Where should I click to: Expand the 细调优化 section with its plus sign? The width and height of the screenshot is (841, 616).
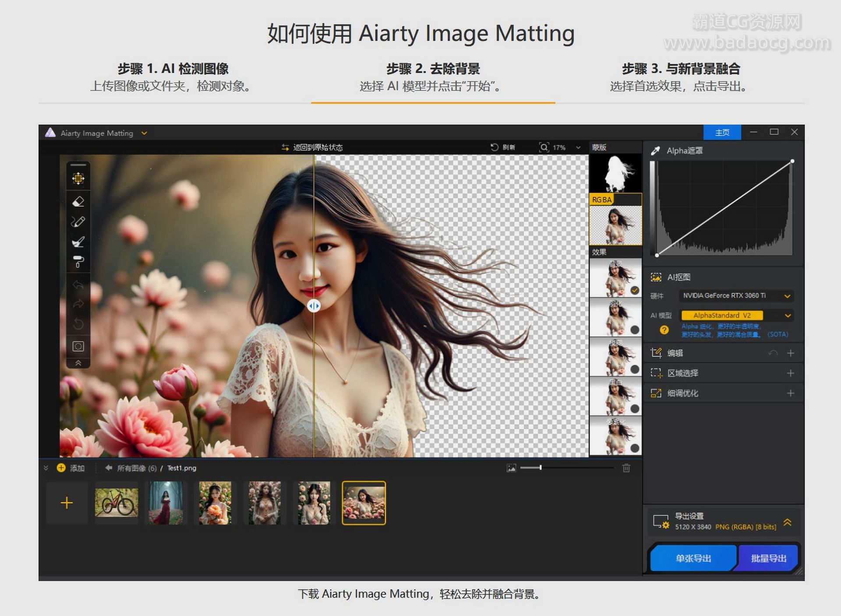click(791, 393)
